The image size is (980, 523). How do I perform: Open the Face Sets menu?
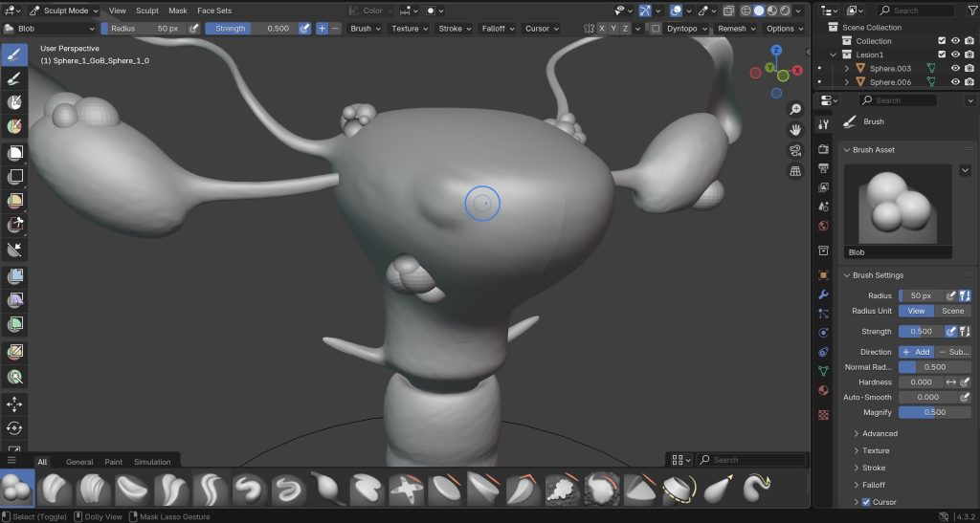click(214, 11)
